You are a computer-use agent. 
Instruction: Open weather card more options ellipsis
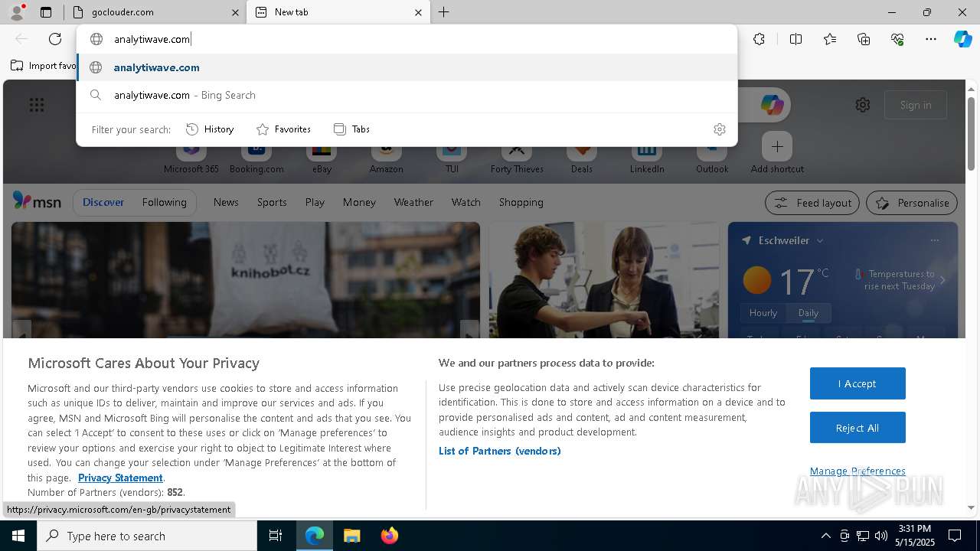pyautogui.click(x=935, y=240)
